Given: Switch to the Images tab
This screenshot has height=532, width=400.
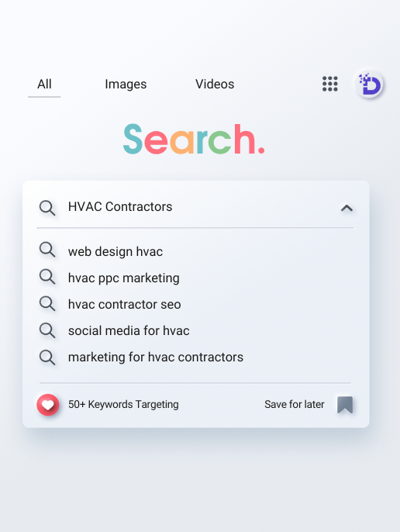Looking at the screenshot, I should tap(126, 84).
